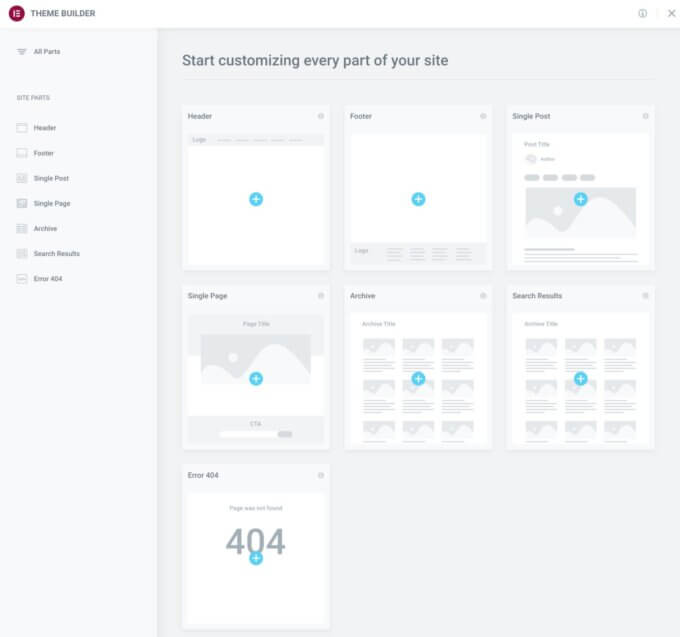The height and width of the screenshot is (637, 680).
Task: Add a new Search Results template with plus
Action: coord(581,379)
